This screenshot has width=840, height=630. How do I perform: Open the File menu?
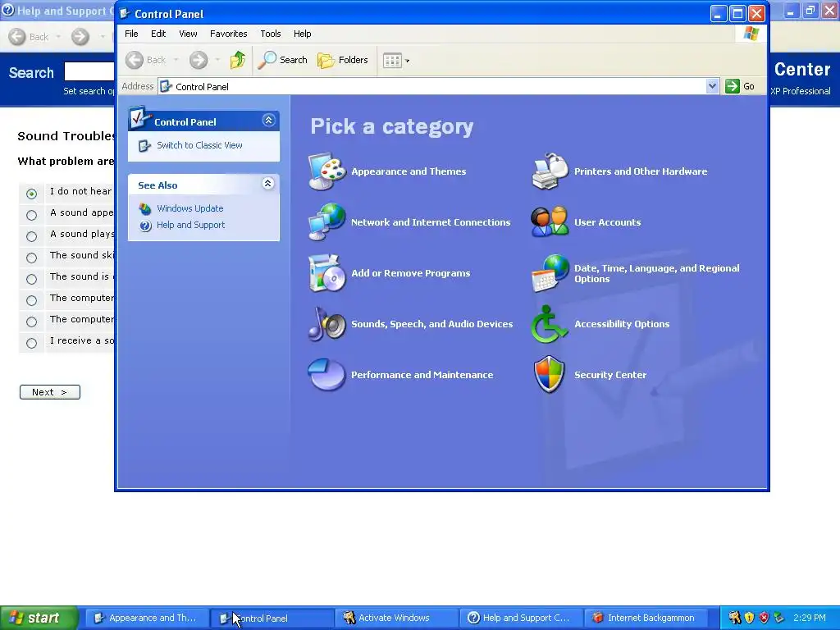131,34
